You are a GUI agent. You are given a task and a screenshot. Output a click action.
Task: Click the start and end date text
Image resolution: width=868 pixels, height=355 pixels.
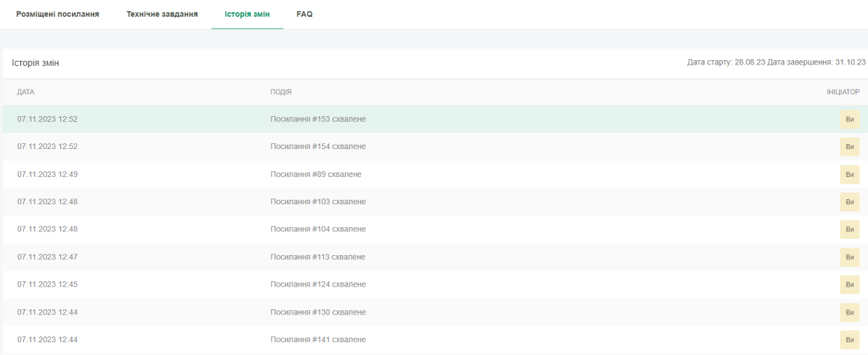[x=776, y=63]
